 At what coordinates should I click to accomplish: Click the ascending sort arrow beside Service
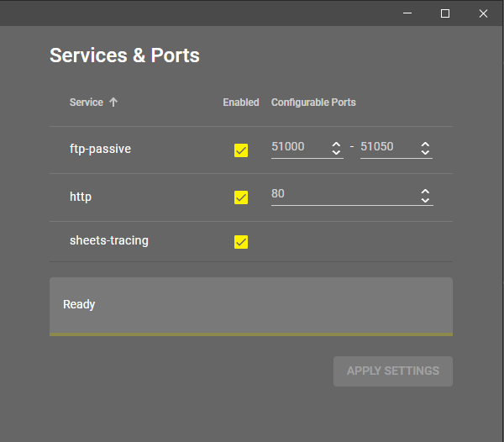tap(113, 103)
